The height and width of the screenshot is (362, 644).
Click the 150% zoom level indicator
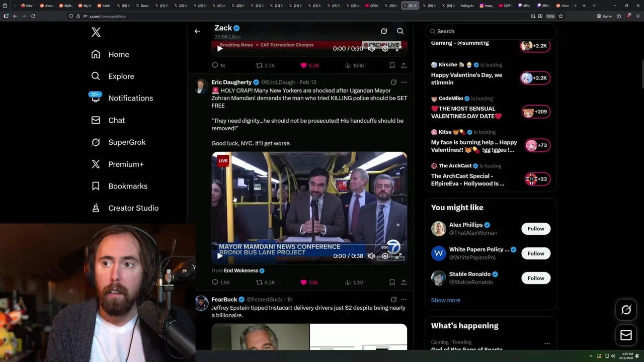pos(550,16)
